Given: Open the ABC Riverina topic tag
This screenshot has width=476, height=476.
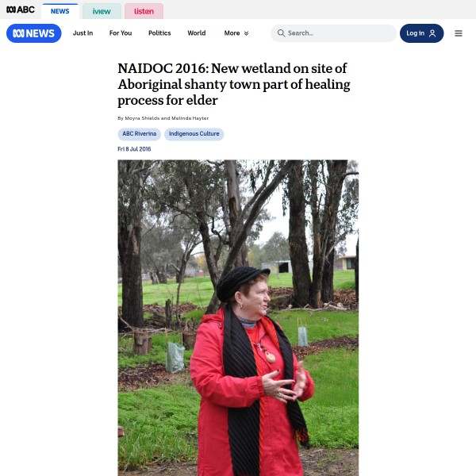Looking at the screenshot, I should point(140,134).
